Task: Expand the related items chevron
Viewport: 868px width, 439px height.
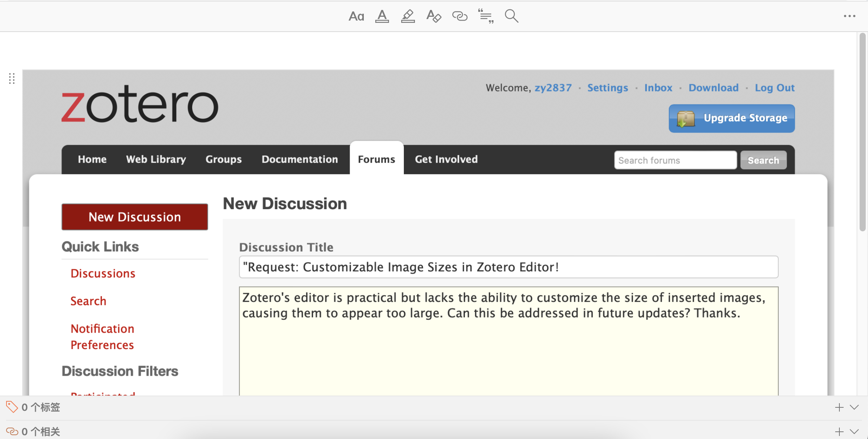Action: pyautogui.click(x=855, y=432)
